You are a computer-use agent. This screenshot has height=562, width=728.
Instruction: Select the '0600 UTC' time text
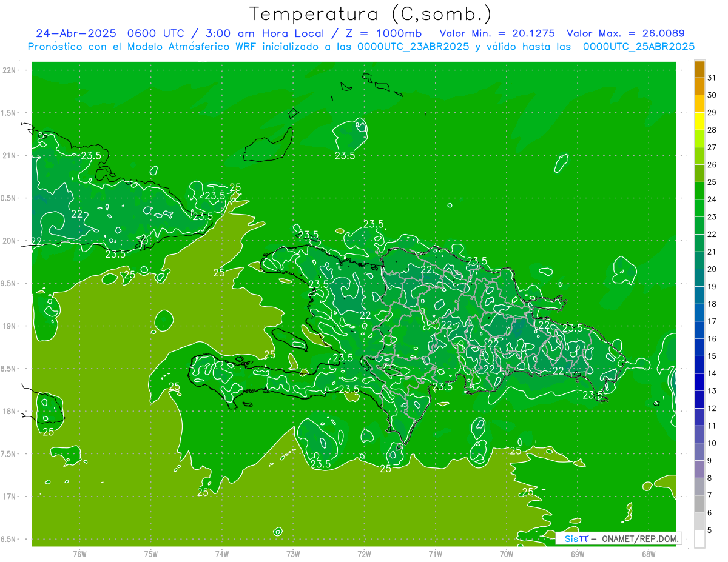(x=156, y=33)
